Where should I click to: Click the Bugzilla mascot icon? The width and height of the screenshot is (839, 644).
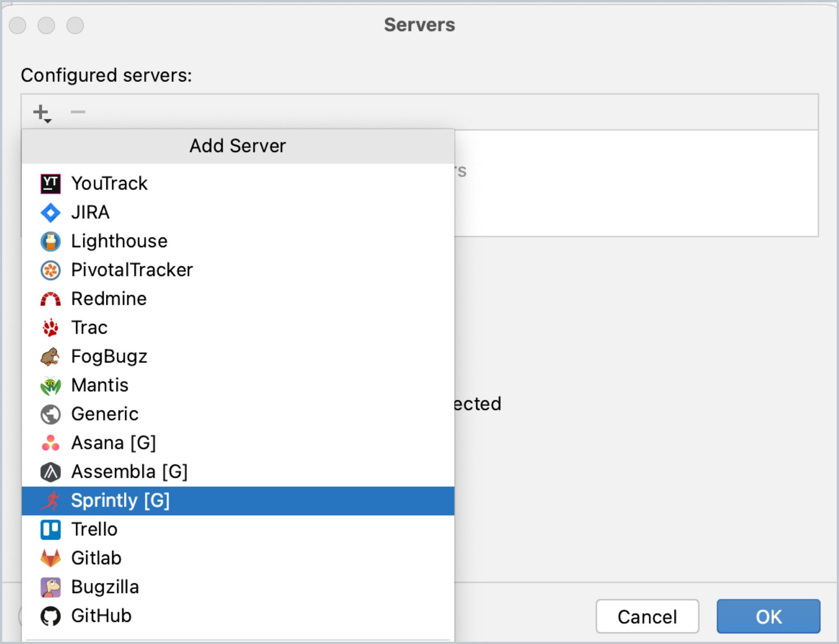pos(50,587)
